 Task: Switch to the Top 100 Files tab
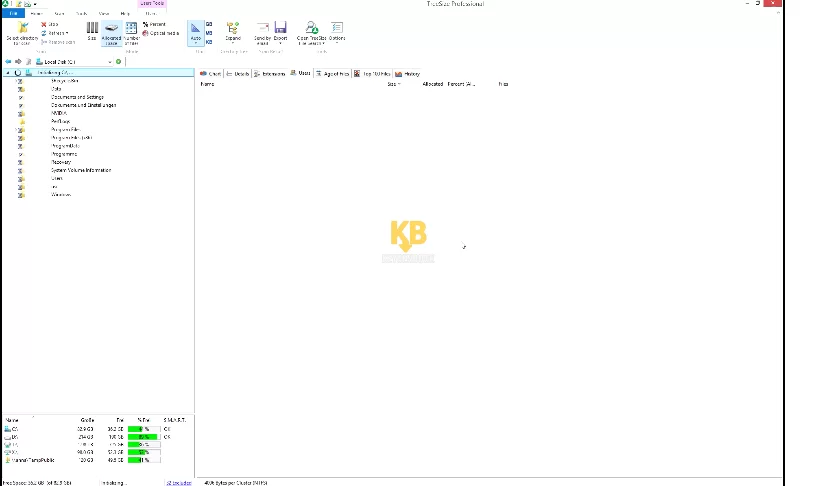pyautogui.click(x=376, y=74)
